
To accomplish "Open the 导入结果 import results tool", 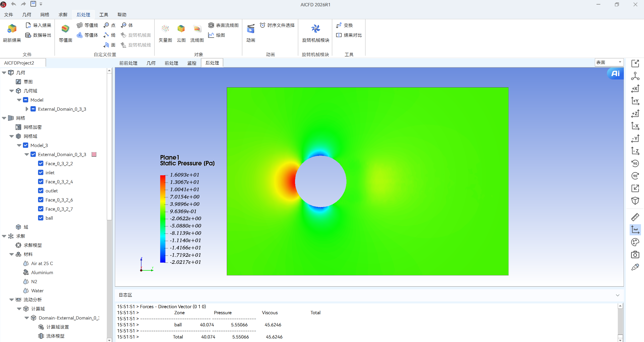I will [38, 25].
